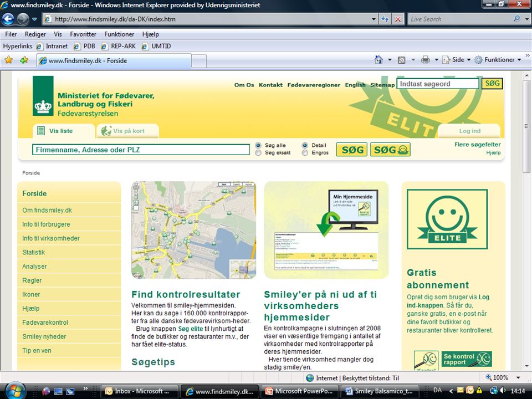Open the address bar URL history dropdown
This screenshot has width=532, height=399.
coord(374,19)
